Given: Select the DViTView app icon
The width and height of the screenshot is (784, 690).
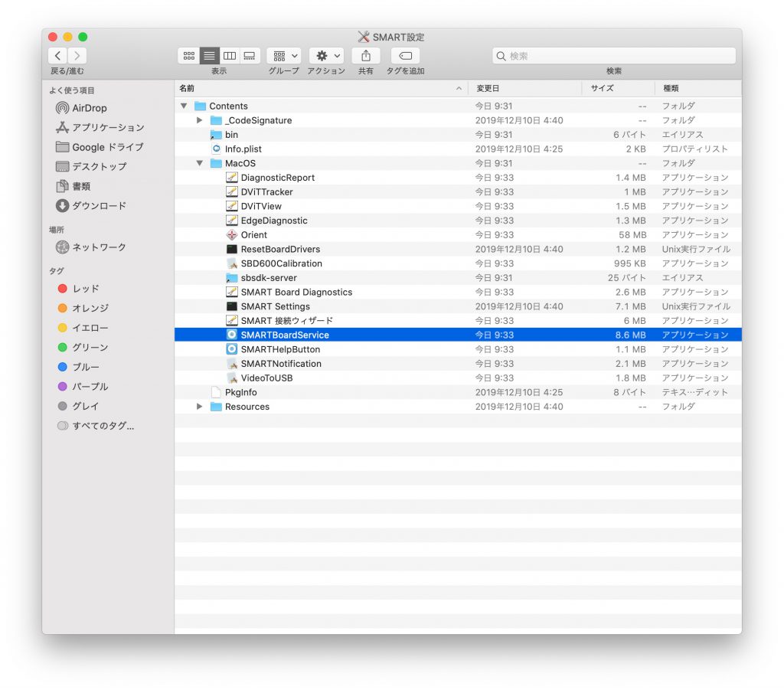Looking at the screenshot, I should pos(231,206).
